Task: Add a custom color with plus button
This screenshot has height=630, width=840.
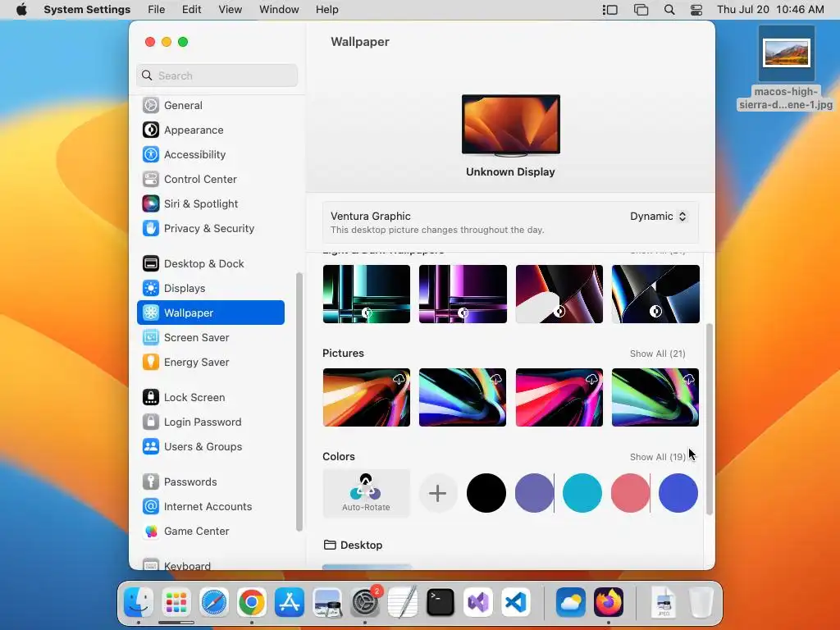Action: point(438,493)
